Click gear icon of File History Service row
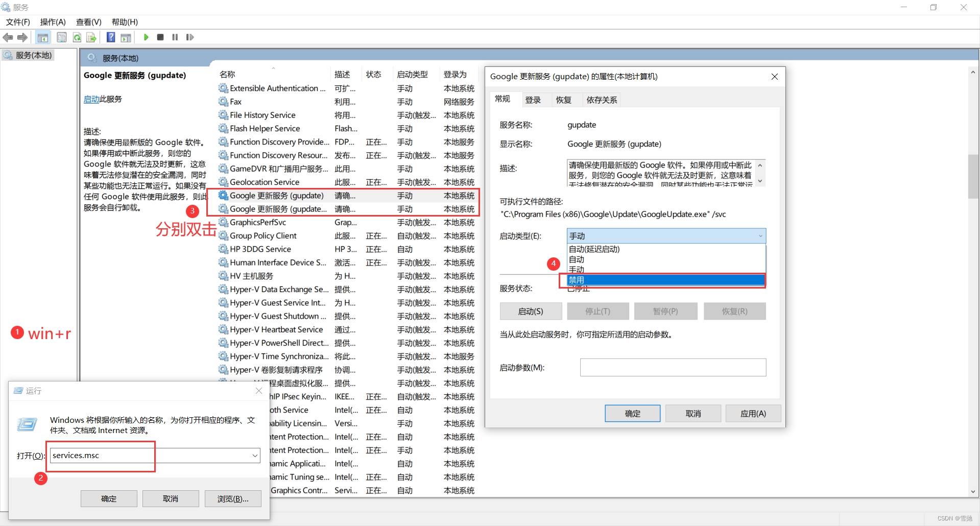This screenshot has height=526, width=980. pyautogui.click(x=223, y=115)
